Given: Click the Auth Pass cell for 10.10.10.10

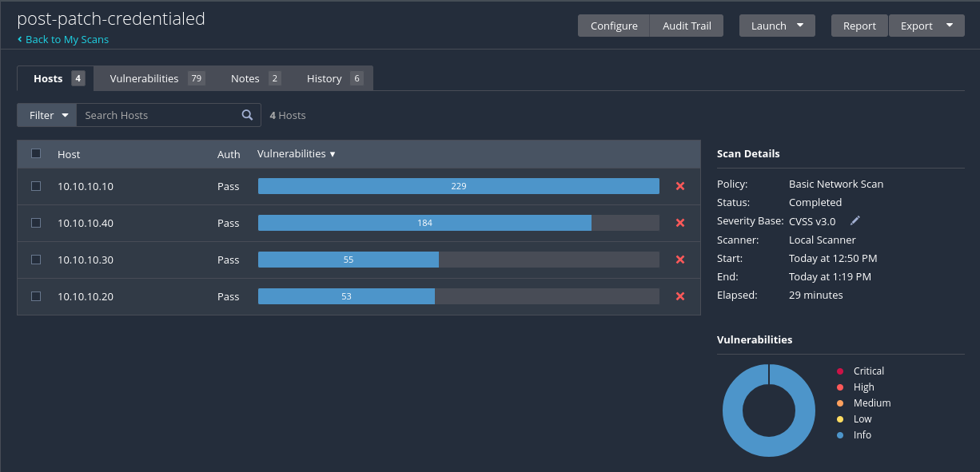Looking at the screenshot, I should pyautogui.click(x=229, y=186).
